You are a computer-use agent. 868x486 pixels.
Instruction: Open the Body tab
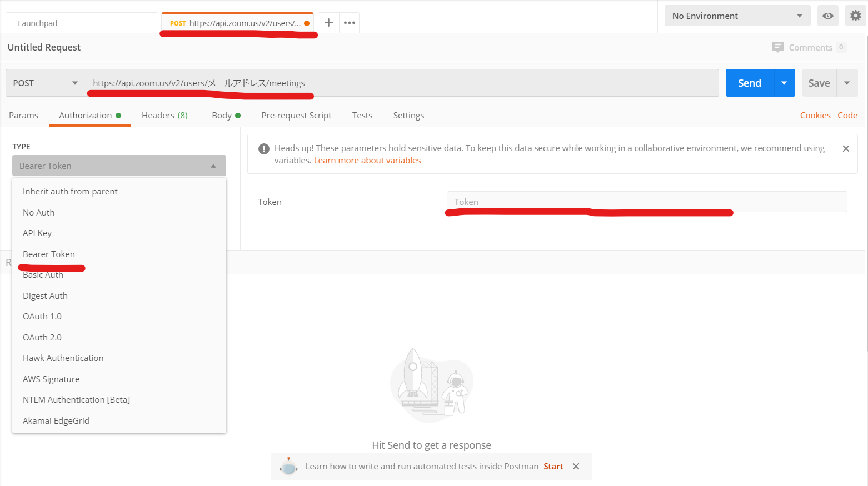click(226, 115)
